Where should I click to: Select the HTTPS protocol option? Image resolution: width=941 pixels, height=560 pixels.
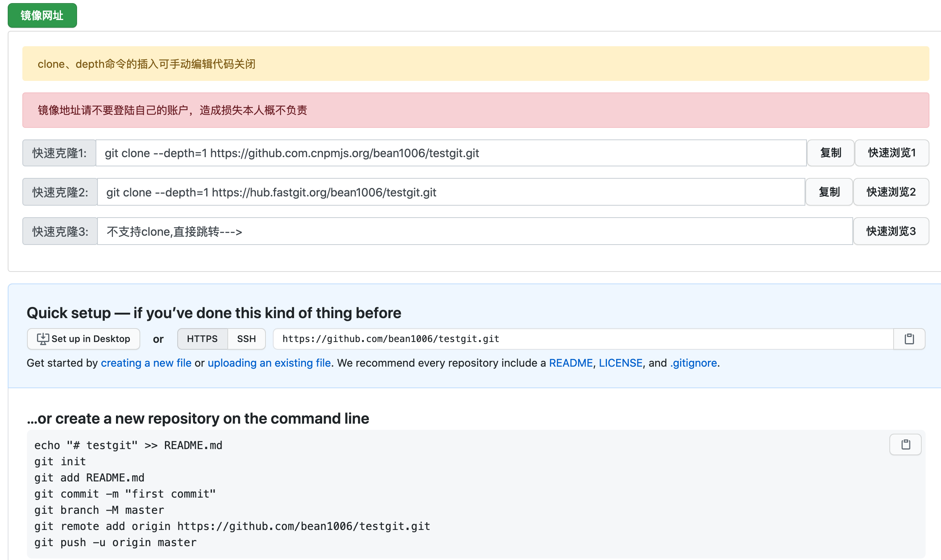202,339
